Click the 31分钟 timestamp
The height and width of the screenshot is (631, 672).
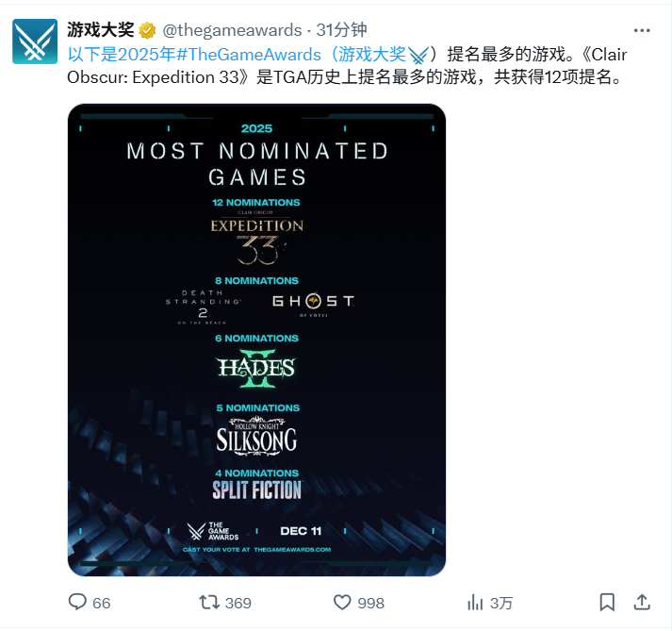(341, 30)
